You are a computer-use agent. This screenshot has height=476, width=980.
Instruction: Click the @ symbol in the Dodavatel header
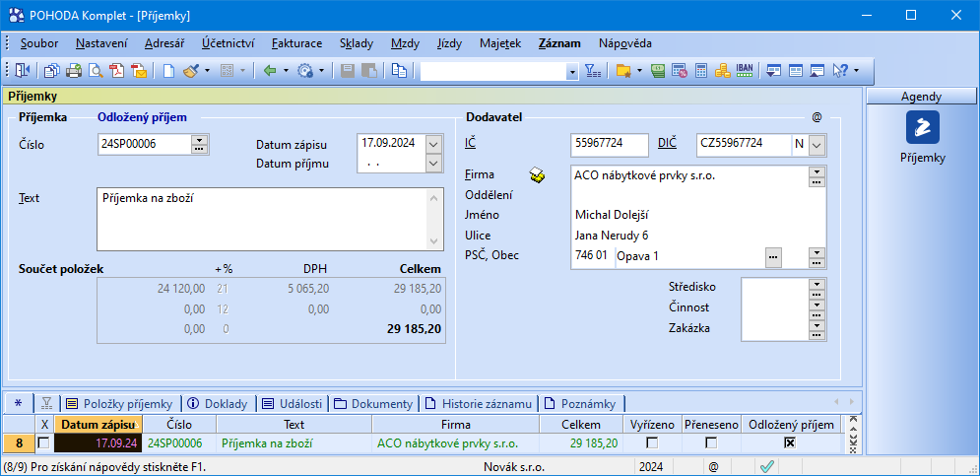tap(816, 117)
